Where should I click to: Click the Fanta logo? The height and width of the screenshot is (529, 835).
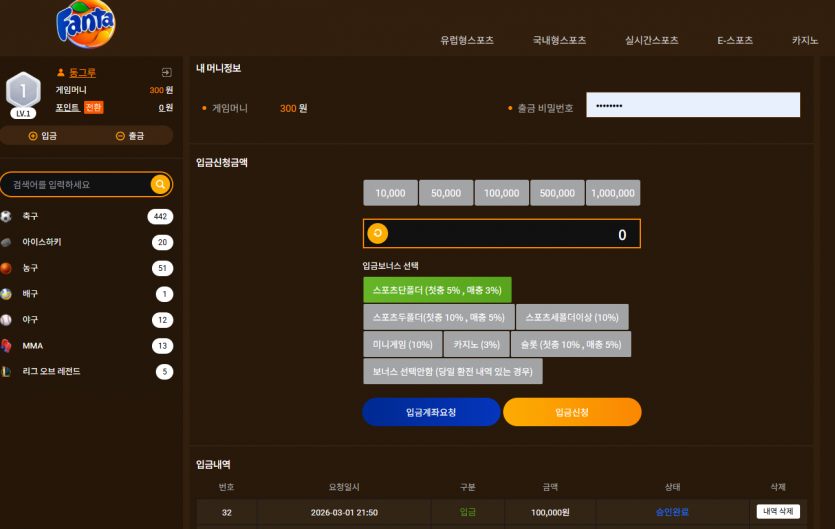[85, 24]
